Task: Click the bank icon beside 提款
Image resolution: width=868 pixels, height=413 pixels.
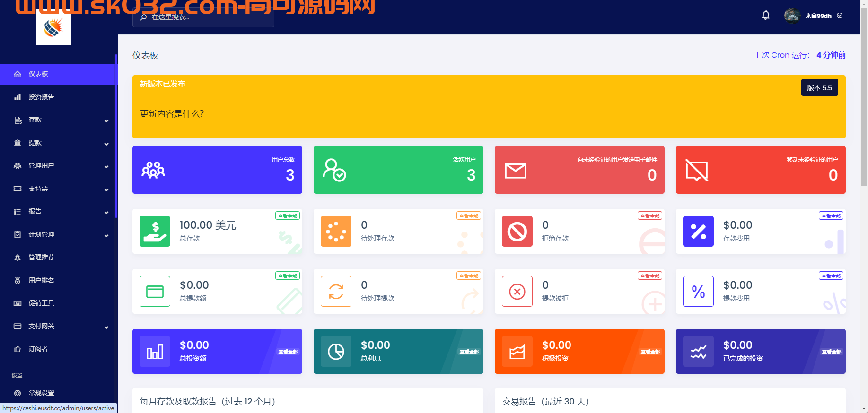Action: tap(18, 143)
